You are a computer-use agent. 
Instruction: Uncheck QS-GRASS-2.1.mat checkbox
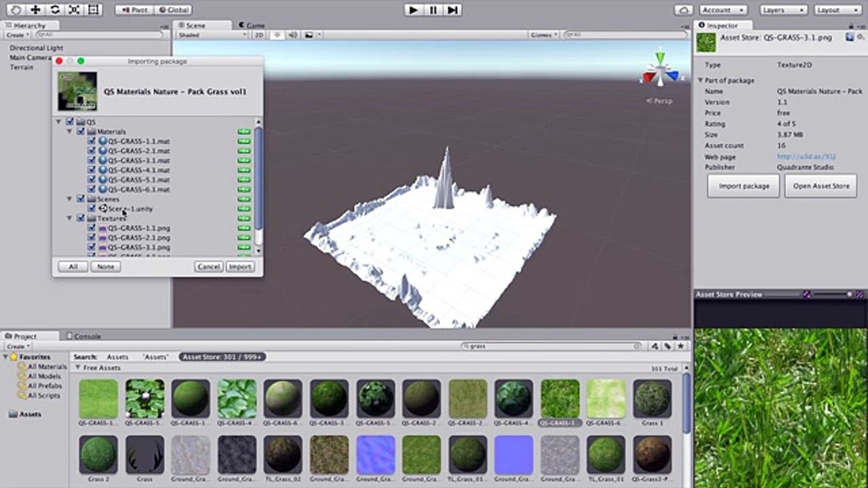click(92, 150)
